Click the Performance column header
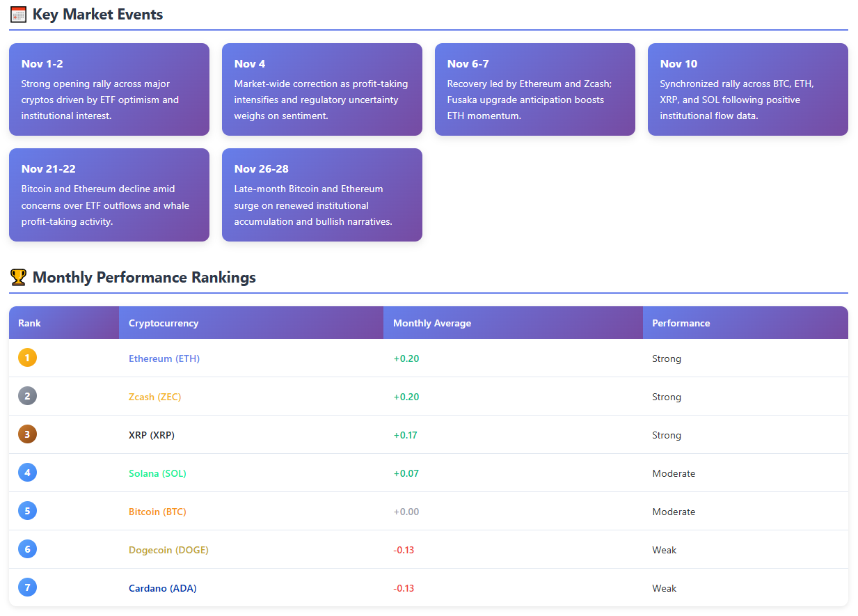Image resolution: width=858 pixels, height=616 pixels. 745,323
